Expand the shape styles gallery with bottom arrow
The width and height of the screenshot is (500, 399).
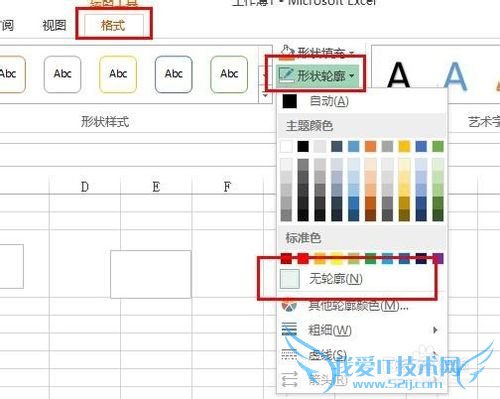[265, 96]
